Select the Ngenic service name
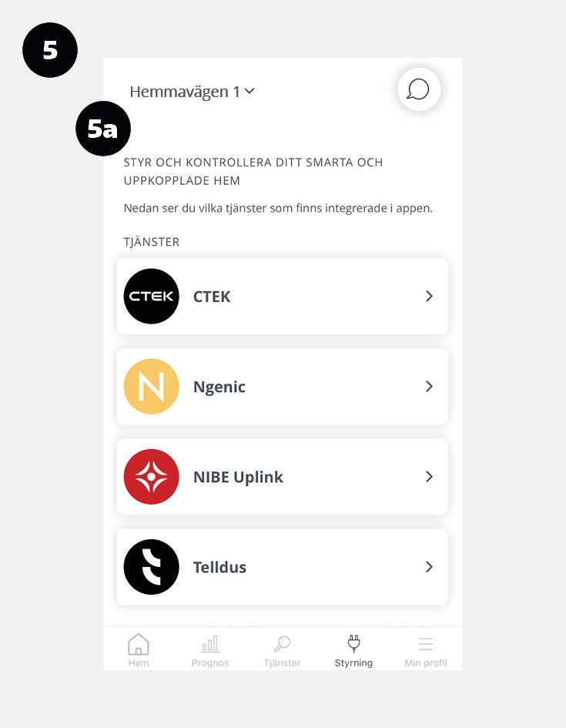This screenshot has width=566, height=728. pyautogui.click(x=219, y=387)
